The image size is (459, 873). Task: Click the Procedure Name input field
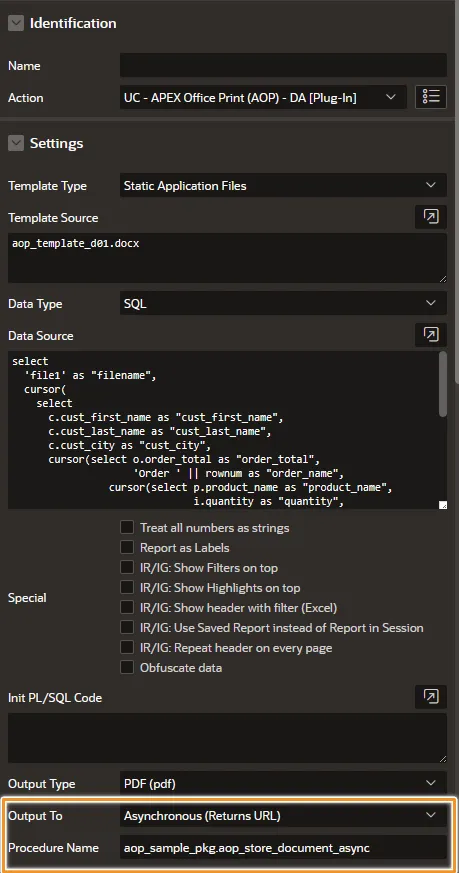click(283, 847)
